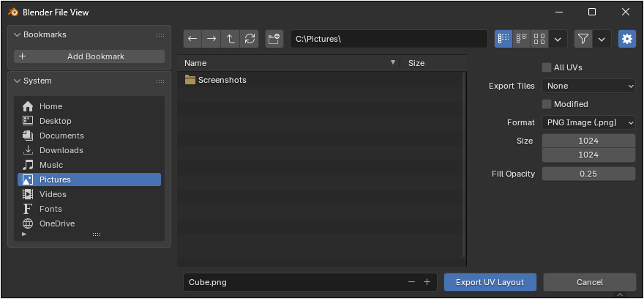
Task: Create a new directory
Action: pyautogui.click(x=274, y=39)
